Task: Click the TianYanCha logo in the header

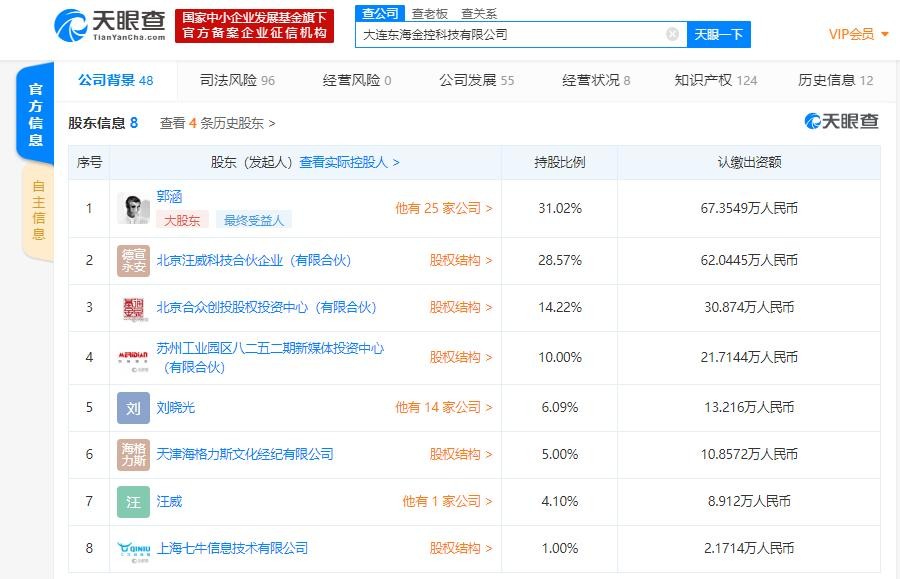Action: [x=108, y=25]
